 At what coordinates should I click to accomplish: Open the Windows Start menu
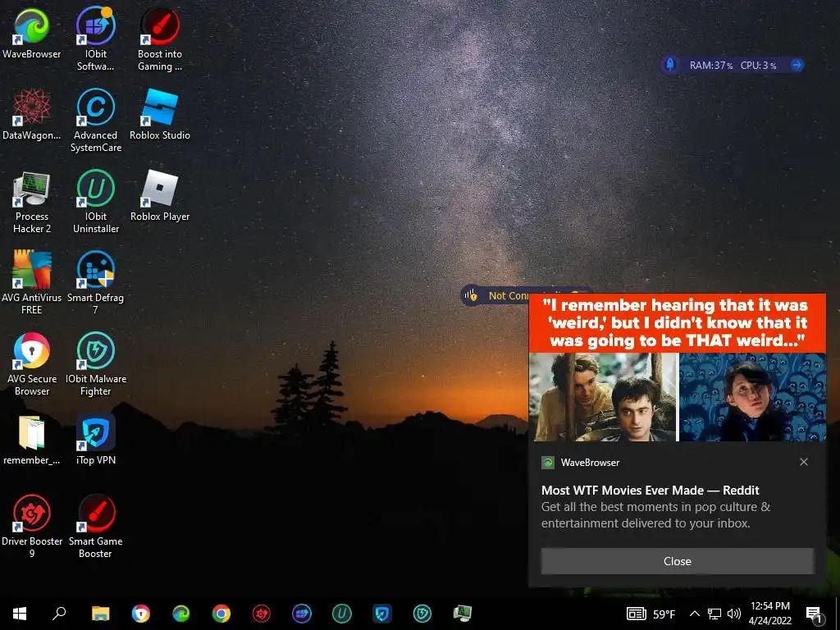click(x=20, y=614)
